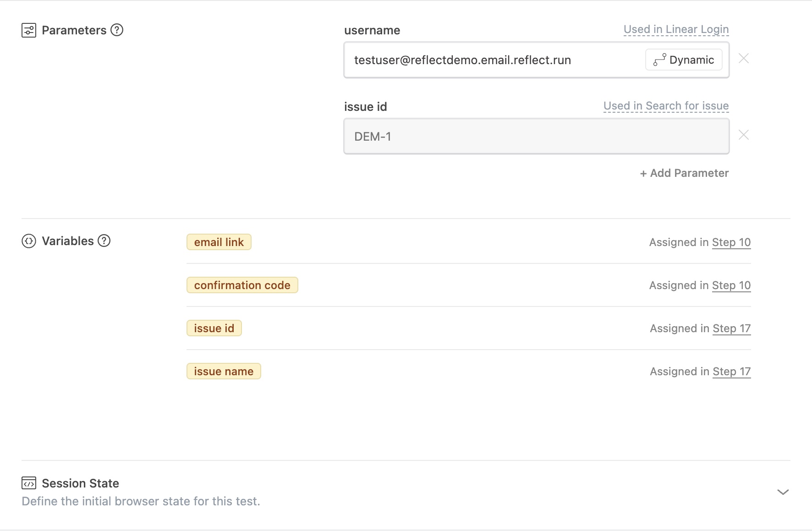
Task: Expand the Session State section chevron
Action: [x=783, y=492]
